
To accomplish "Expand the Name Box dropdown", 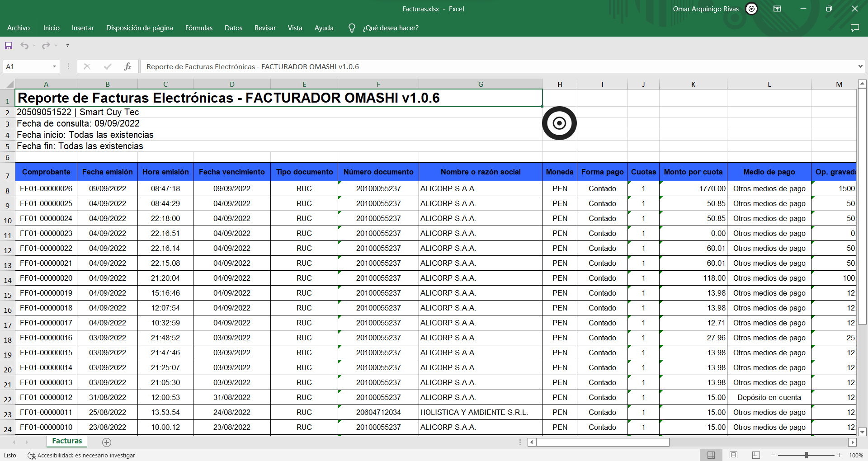I will 54,66.
